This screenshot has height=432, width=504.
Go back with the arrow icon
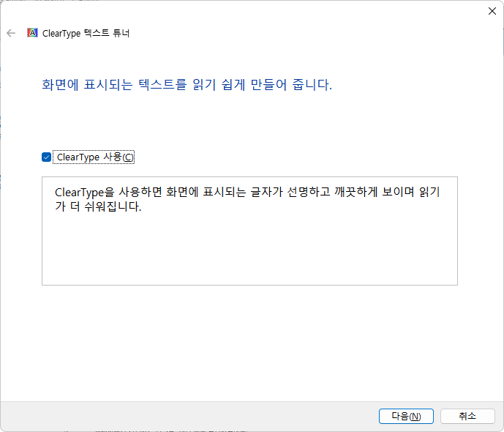click(11, 33)
